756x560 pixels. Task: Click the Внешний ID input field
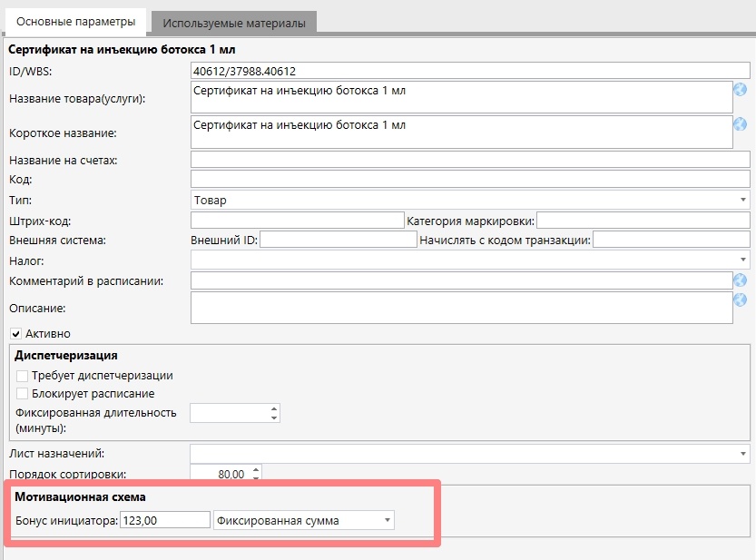[338, 240]
